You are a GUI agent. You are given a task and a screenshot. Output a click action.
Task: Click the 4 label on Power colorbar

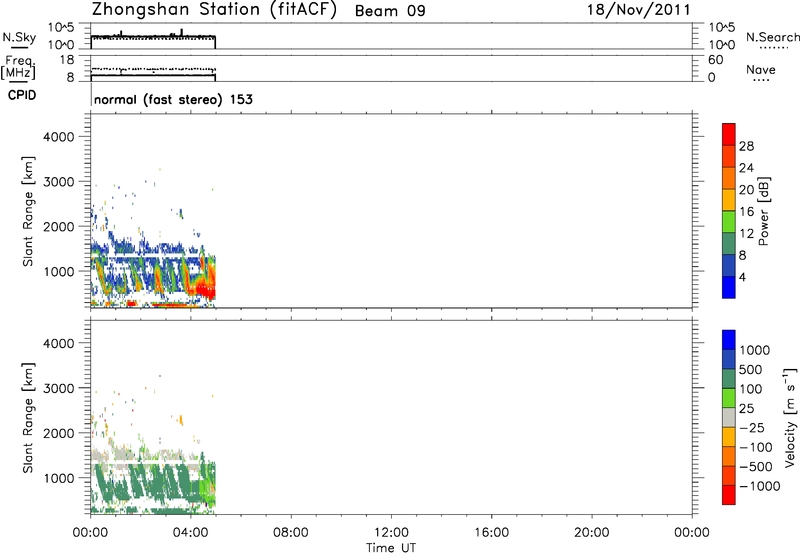pos(742,277)
